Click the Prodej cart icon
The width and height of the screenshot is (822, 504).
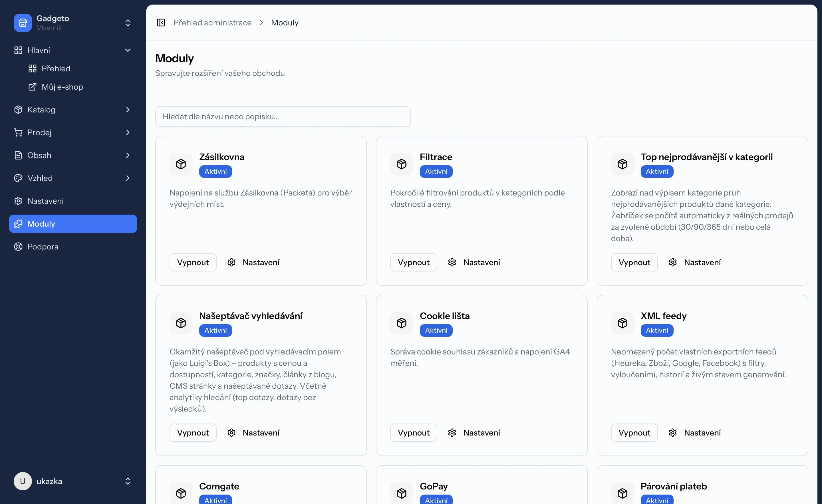pyautogui.click(x=18, y=132)
